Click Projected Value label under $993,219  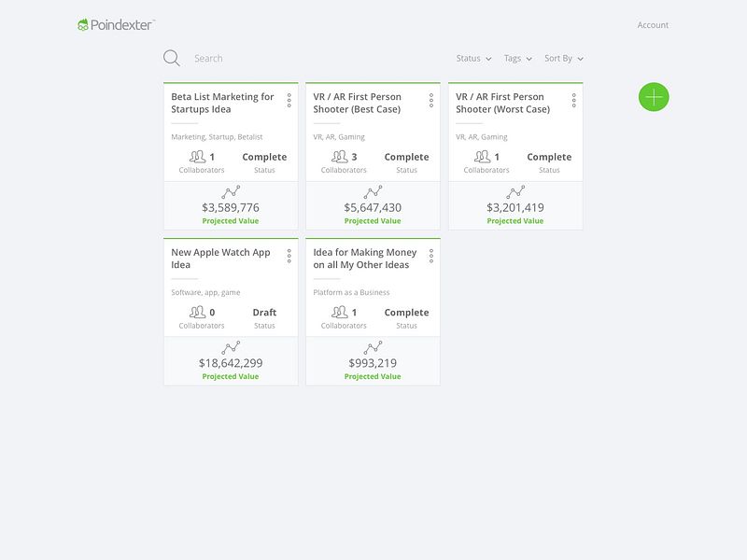[373, 376]
